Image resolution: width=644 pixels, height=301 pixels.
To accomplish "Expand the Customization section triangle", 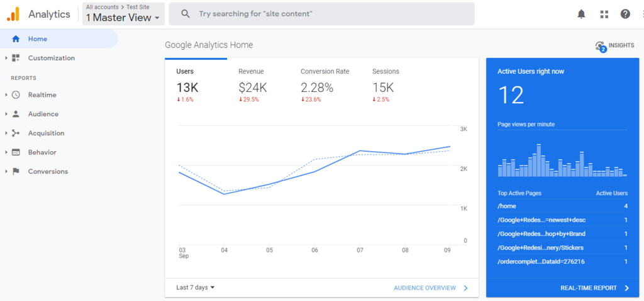I will click(x=6, y=58).
